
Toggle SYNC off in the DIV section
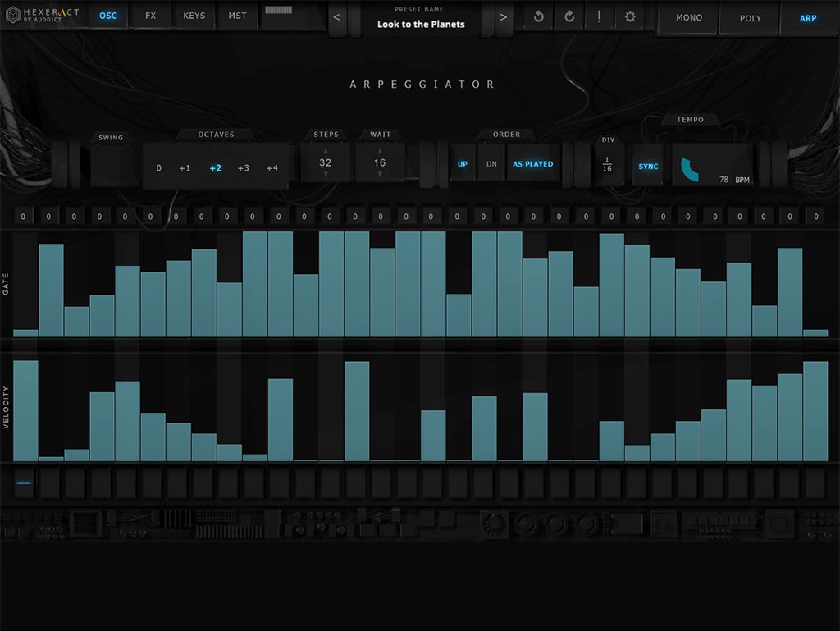[x=648, y=166]
